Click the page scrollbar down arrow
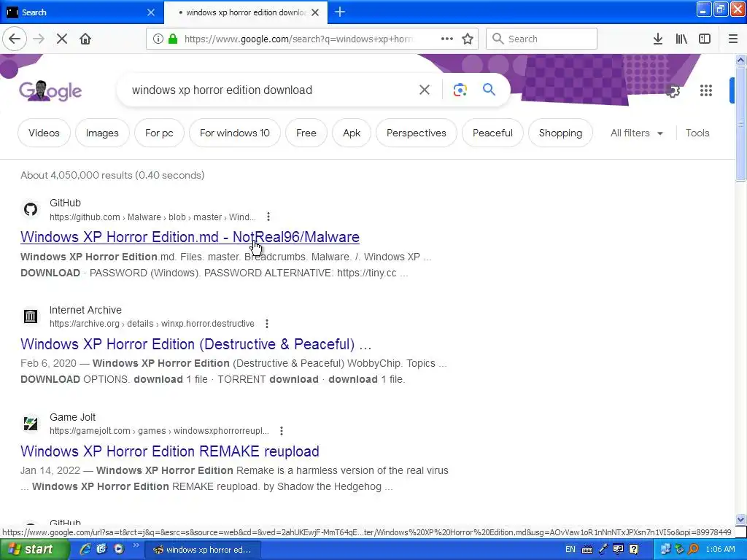The height and width of the screenshot is (560, 747). [x=740, y=519]
